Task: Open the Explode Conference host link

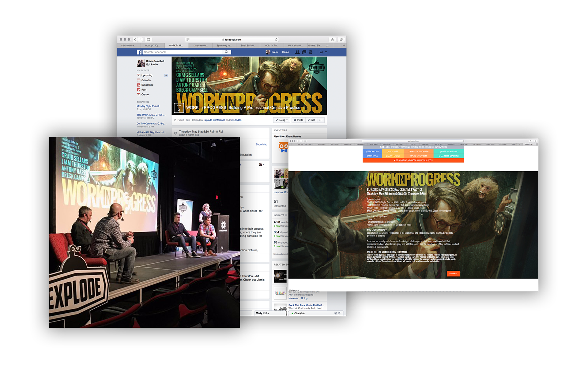Action: (x=214, y=120)
